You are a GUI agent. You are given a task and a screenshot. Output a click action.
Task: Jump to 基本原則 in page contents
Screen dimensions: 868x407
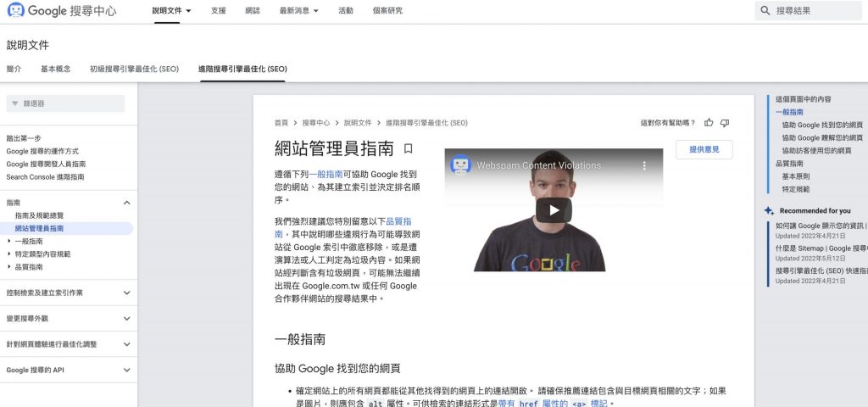click(796, 176)
